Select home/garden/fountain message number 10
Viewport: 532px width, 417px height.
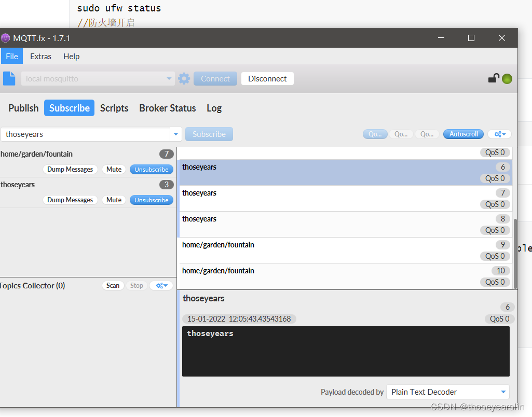[x=345, y=276]
